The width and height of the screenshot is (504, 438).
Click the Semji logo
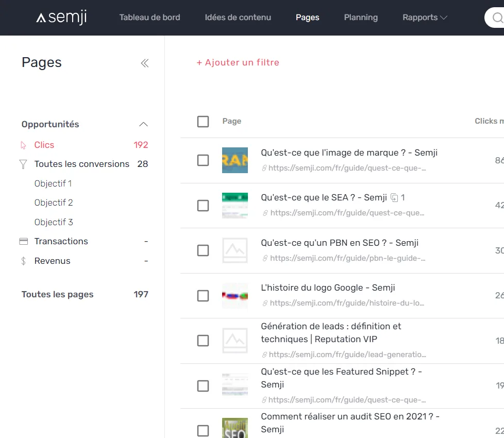[61, 18]
